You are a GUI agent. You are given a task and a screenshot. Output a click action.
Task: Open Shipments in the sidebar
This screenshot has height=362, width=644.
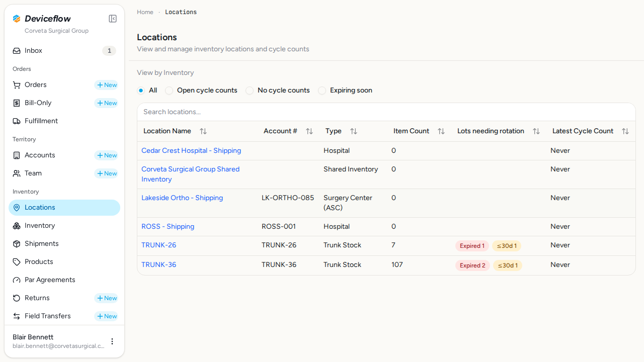click(64, 244)
